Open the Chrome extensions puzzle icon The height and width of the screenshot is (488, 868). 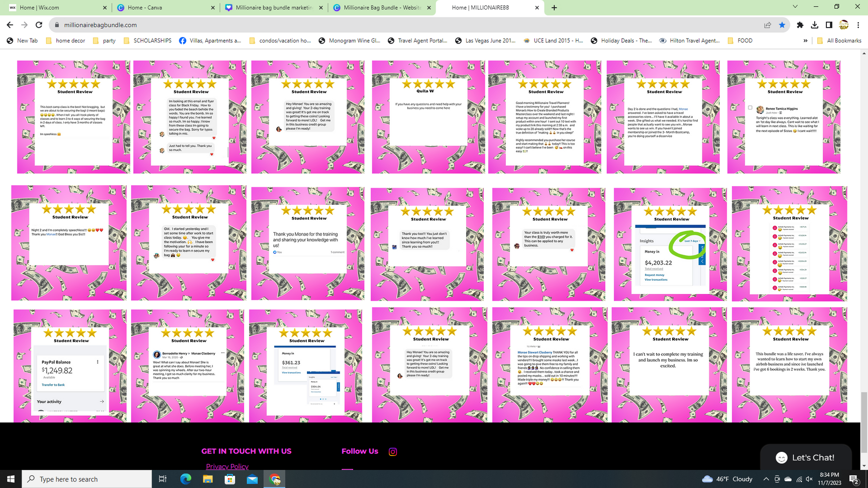(x=800, y=25)
